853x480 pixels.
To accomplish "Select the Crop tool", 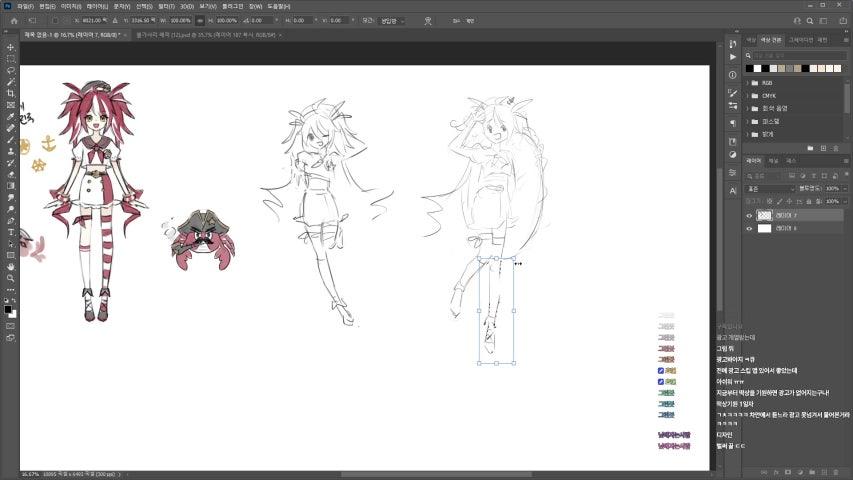I will pos(10,93).
